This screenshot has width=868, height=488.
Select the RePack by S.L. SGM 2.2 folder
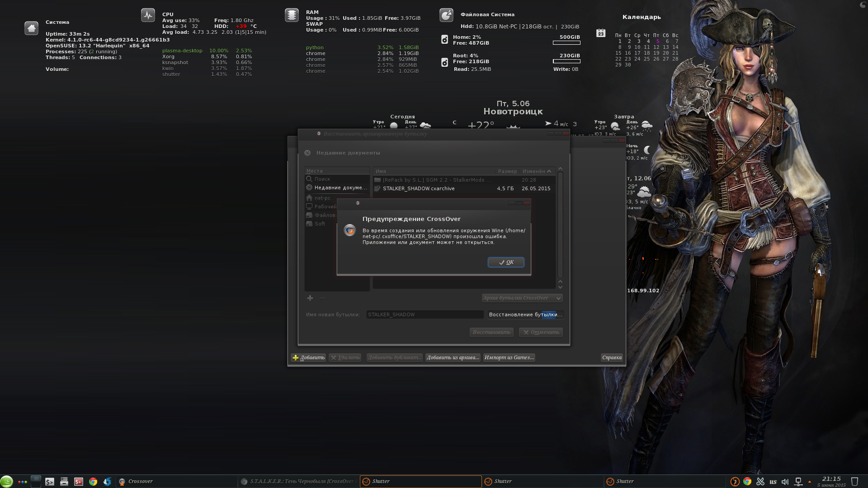(x=464, y=180)
